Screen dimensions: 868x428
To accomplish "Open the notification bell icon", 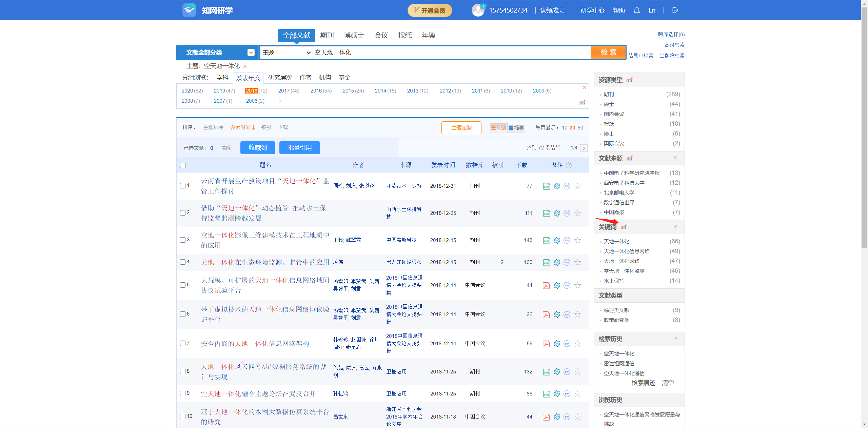I will 636,10.
